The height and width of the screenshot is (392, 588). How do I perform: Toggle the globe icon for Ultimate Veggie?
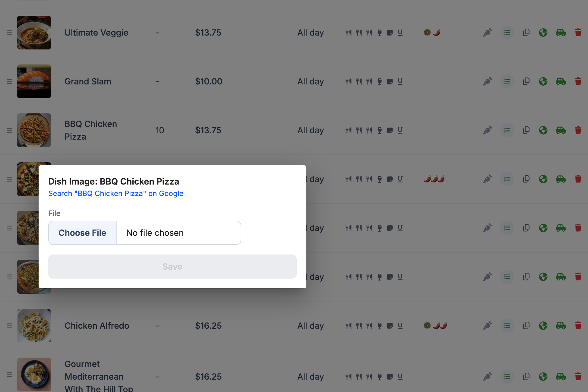tap(543, 33)
